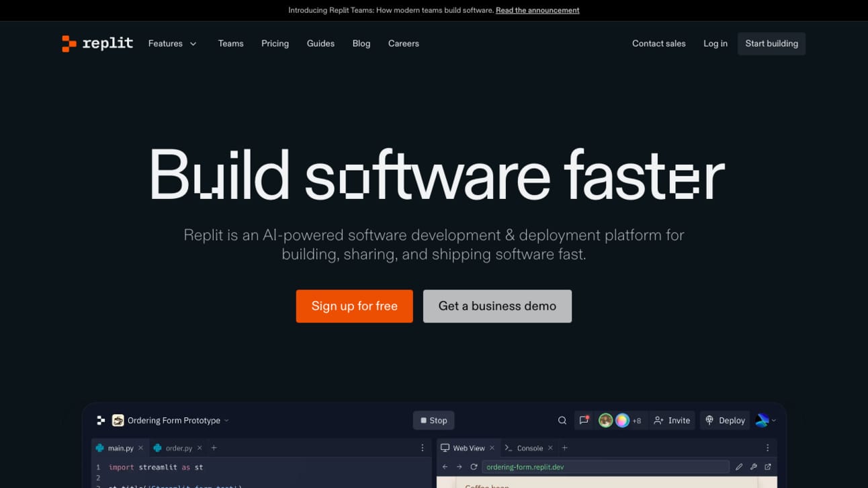Open the search magnifier in the workspace

point(562,421)
